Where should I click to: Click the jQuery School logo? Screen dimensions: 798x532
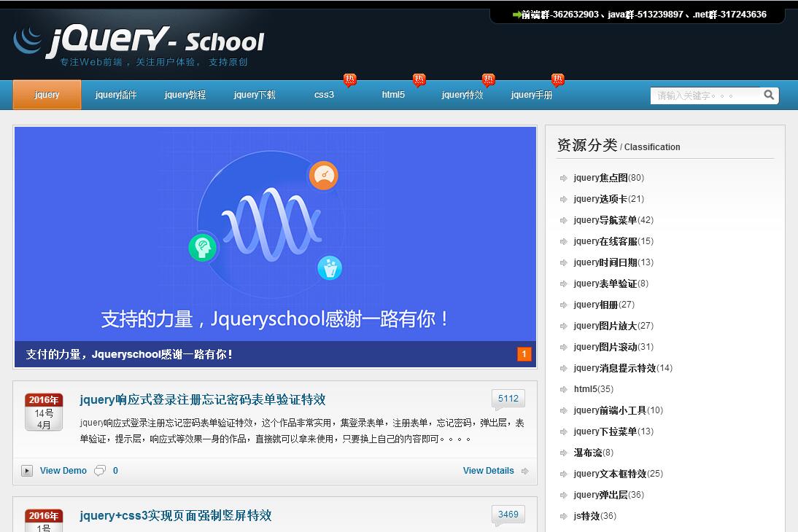click(x=139, y=42)
